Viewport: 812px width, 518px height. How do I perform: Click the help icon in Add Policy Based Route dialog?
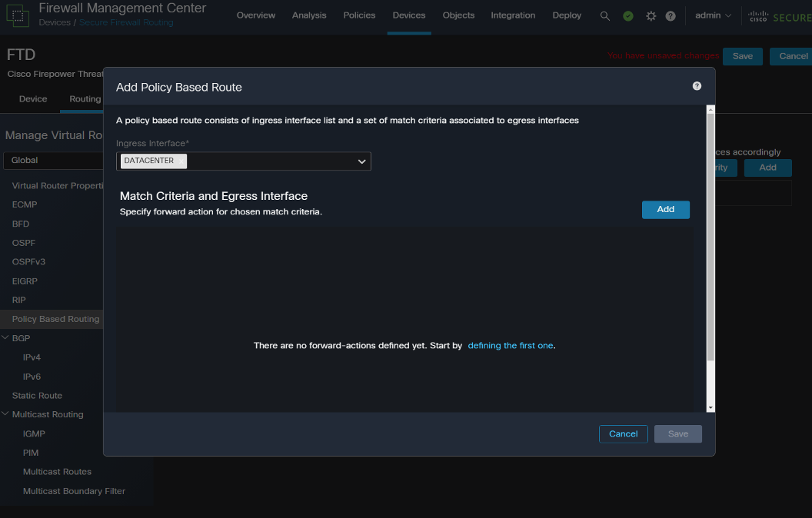pyautogui.click(x=697, y=86)
